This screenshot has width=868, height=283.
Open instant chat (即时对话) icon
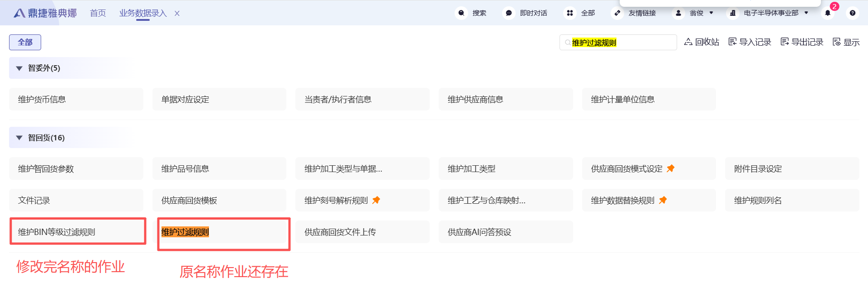[x=509, y=13]
